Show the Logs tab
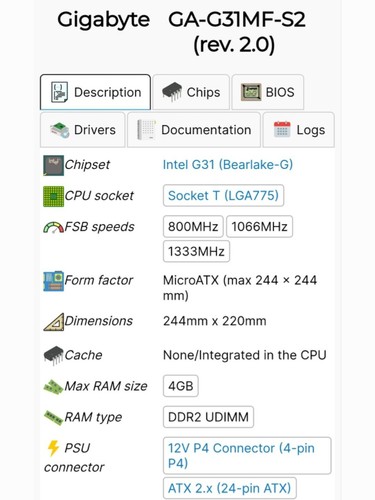Image resolution: width=375 pixels, height=500 pixels. coord(299,130)
